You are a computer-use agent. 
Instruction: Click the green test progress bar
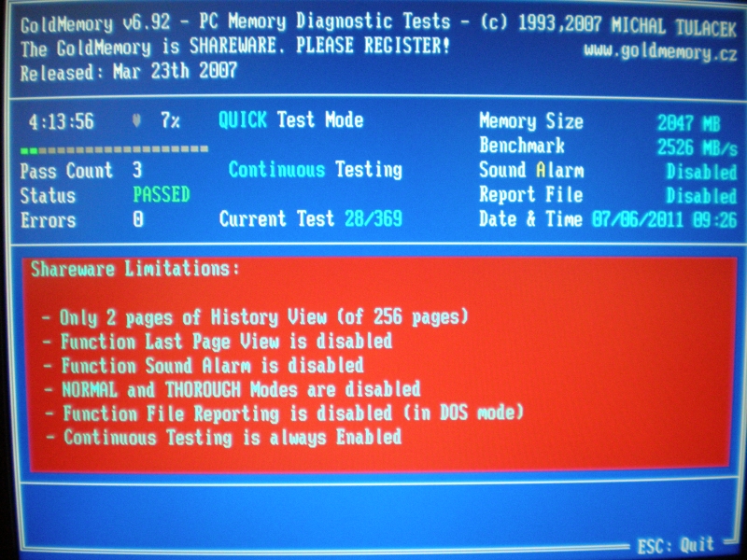pos(114,149)
